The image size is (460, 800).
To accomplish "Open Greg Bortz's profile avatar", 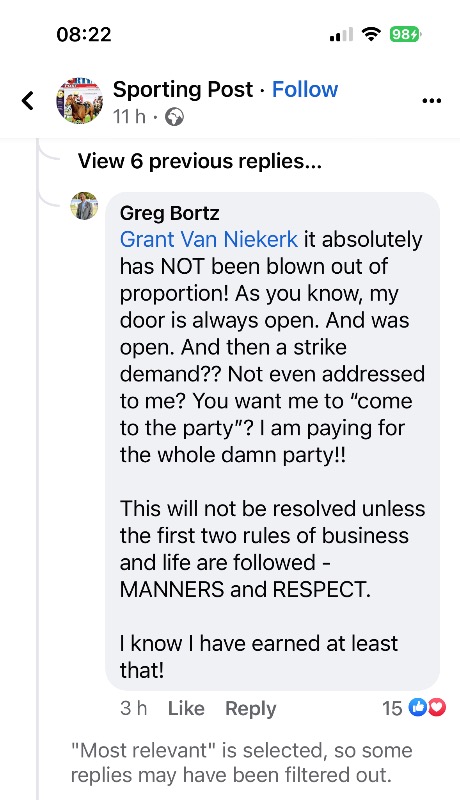I will (84, 206).
